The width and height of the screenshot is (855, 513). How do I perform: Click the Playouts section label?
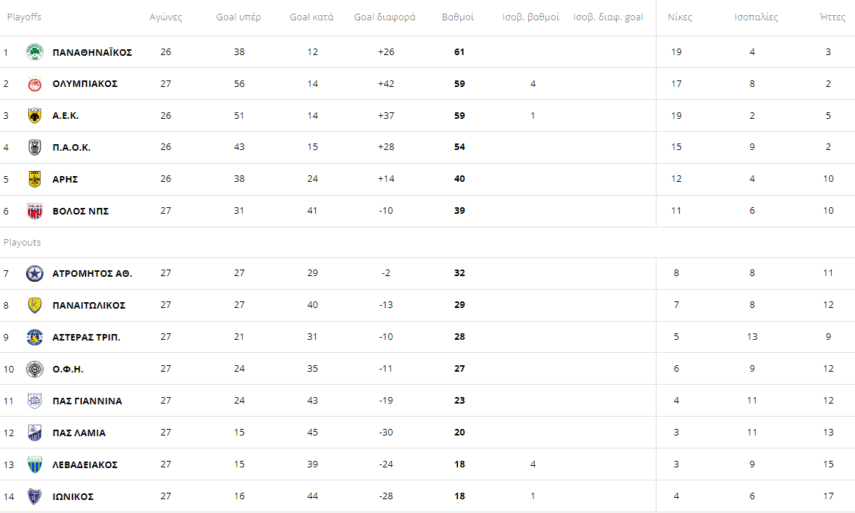(x=22, y=243)
